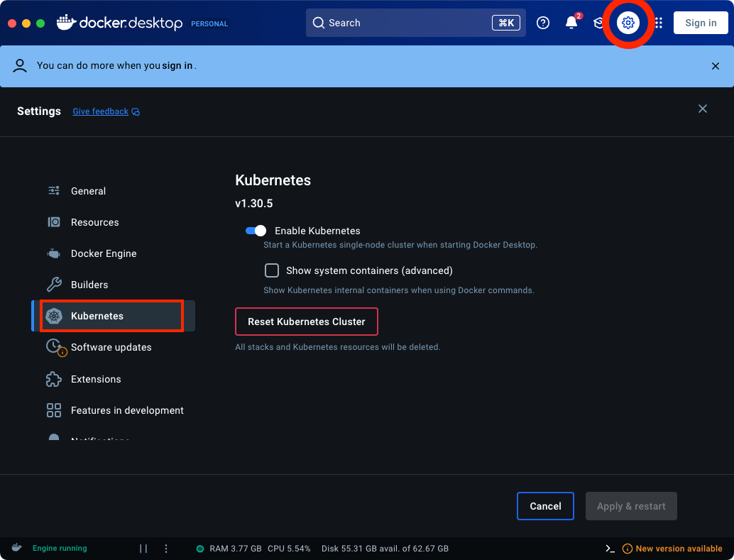Screen dimensions: 734x560
Task: Close the Settings panel
Action: (702, 109)
